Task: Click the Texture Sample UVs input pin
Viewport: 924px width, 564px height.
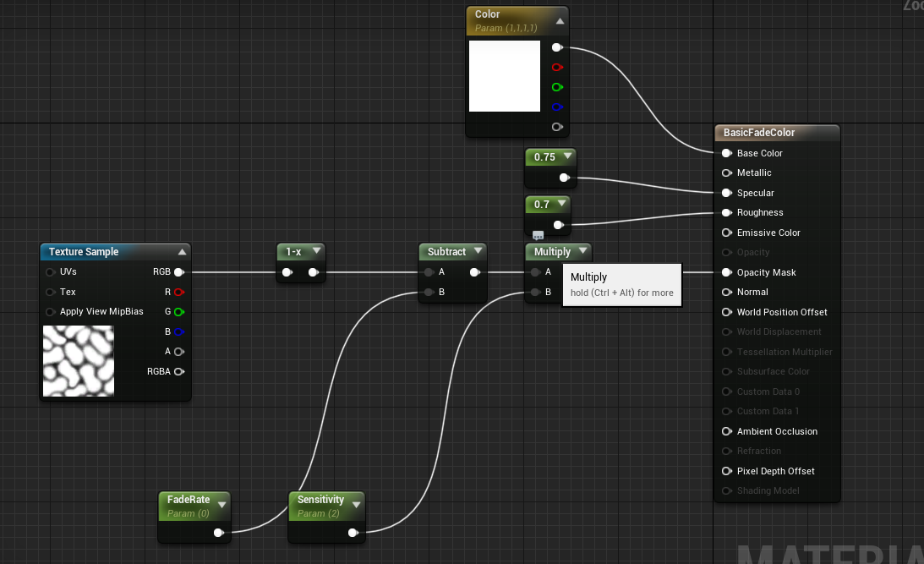Action: (x=50, y=271)
